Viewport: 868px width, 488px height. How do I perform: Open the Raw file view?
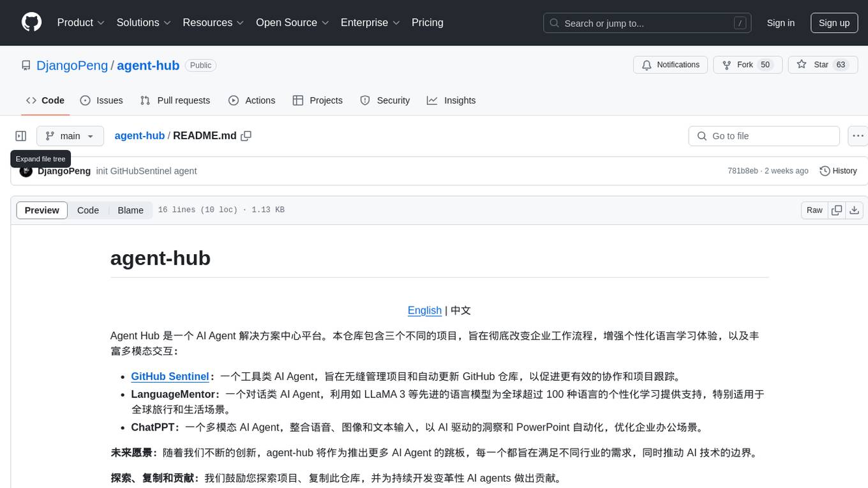814,210
